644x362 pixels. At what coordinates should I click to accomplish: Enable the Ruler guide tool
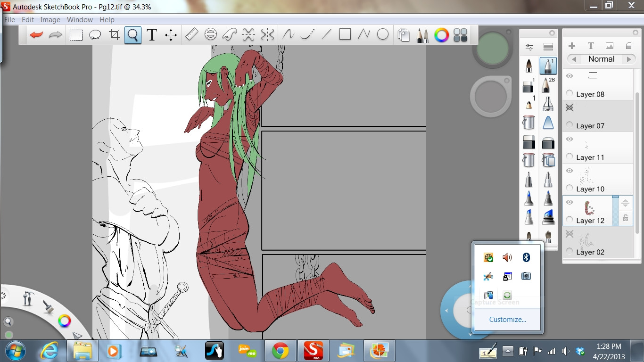(x=191, y=34)
